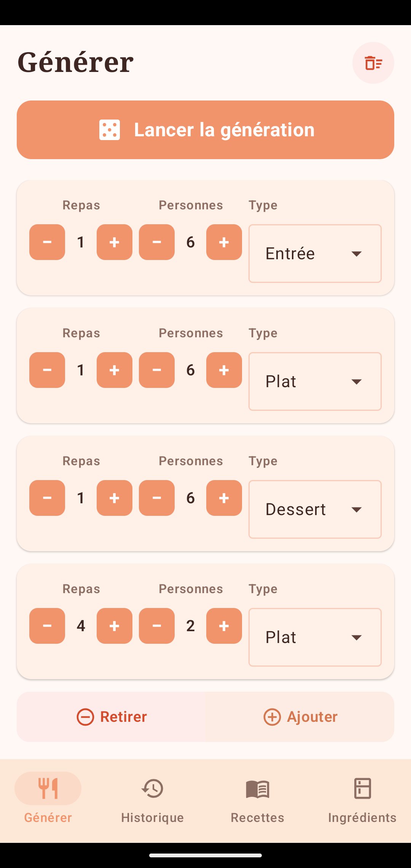411x868 pixels.
Task: Increase Repas count showing 4
Action: [115, 626]
